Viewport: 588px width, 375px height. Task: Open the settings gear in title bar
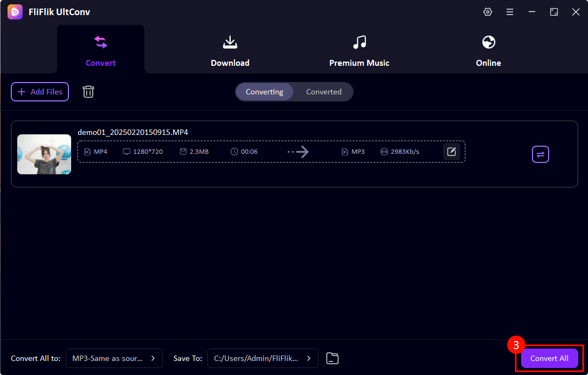pos(488,12)
